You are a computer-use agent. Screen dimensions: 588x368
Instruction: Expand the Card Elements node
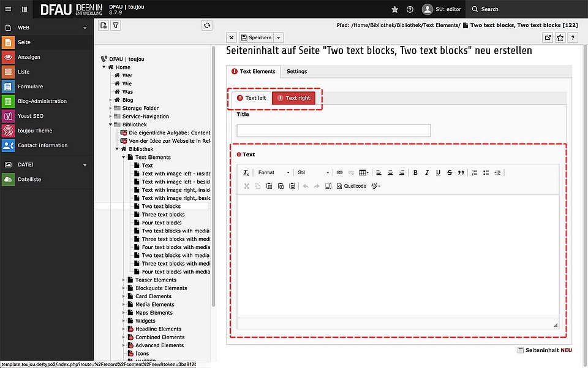(124, 296)
